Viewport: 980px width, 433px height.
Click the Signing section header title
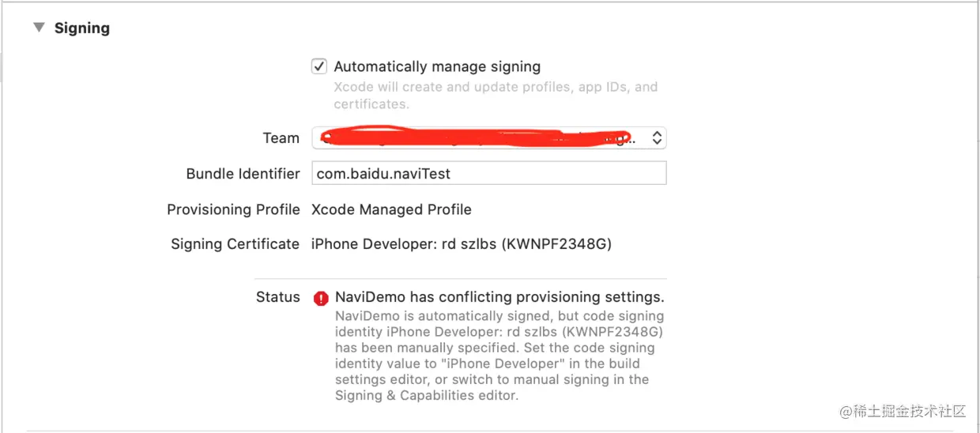tap(81, 28)
